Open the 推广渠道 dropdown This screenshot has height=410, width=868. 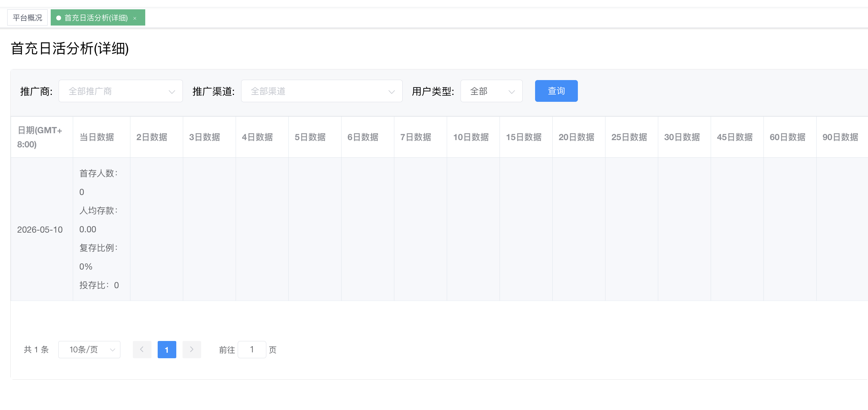[322, 91]
